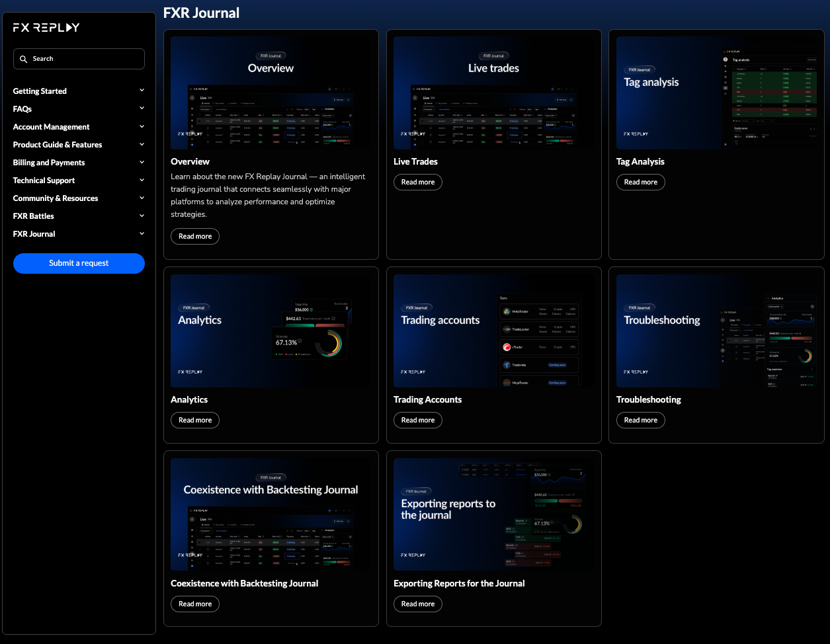This screenshot has width=830, height=644.
Task: Select Technical Support in the sidebar
Action: 44,181
